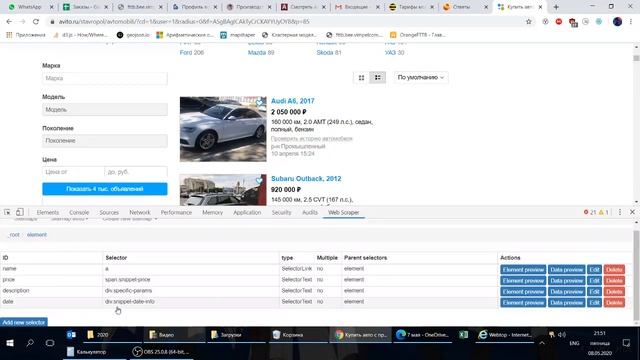Viewport: 640px width, 360px height.
Task: Open the Поколение generation field
Action: coord(105,141)
